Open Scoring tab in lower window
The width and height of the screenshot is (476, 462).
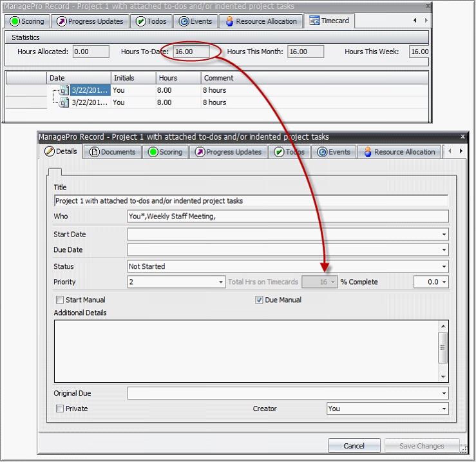point(166,152)
